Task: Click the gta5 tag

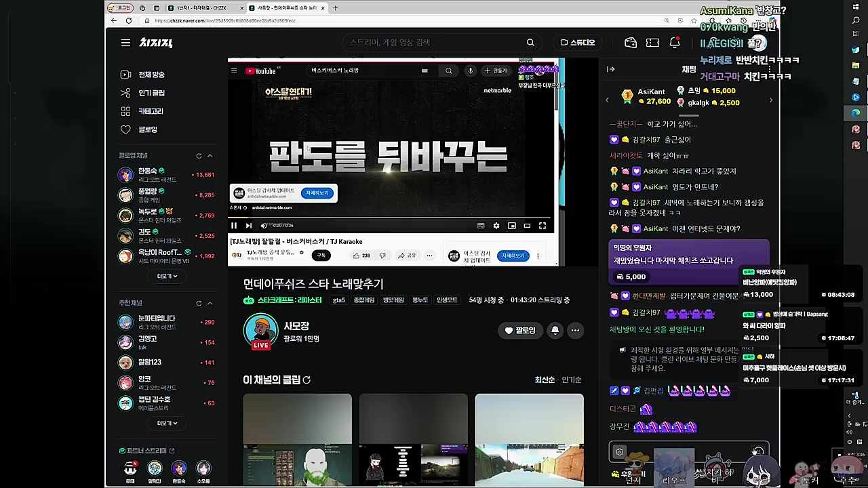Action: [339, 300]
